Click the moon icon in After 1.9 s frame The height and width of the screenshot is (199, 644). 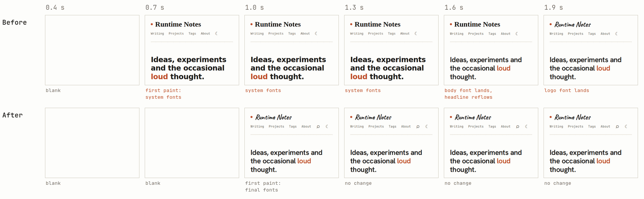pyautogui.click(x=626, y=126)
